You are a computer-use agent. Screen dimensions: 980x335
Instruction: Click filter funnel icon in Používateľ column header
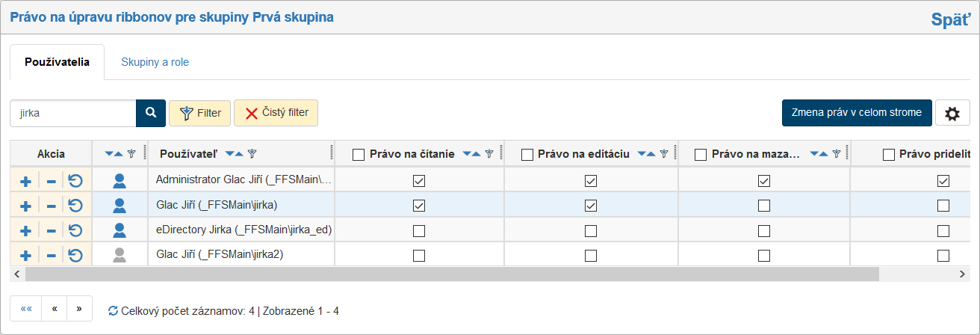(x=252, y=154)
